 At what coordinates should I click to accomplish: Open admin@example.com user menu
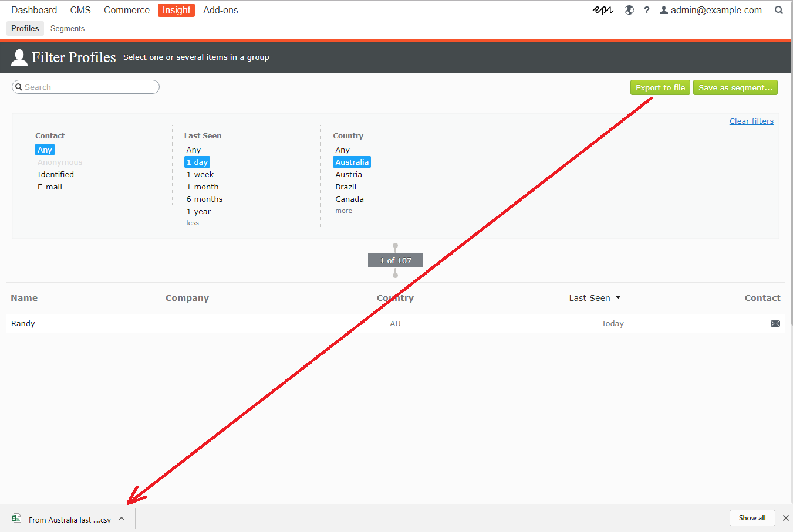pyautogui.click(x=711, y=10)
